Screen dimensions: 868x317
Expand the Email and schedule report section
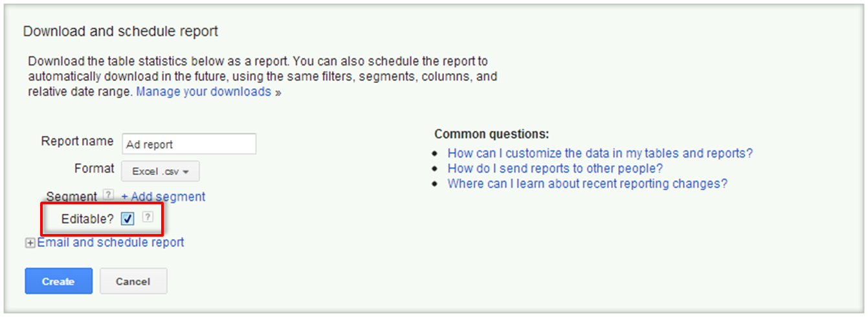pos(111,242)
